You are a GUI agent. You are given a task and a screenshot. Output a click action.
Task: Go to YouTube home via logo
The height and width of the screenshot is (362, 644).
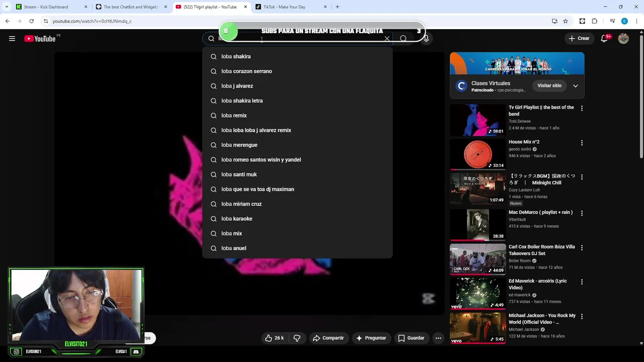tap(40, 39)
